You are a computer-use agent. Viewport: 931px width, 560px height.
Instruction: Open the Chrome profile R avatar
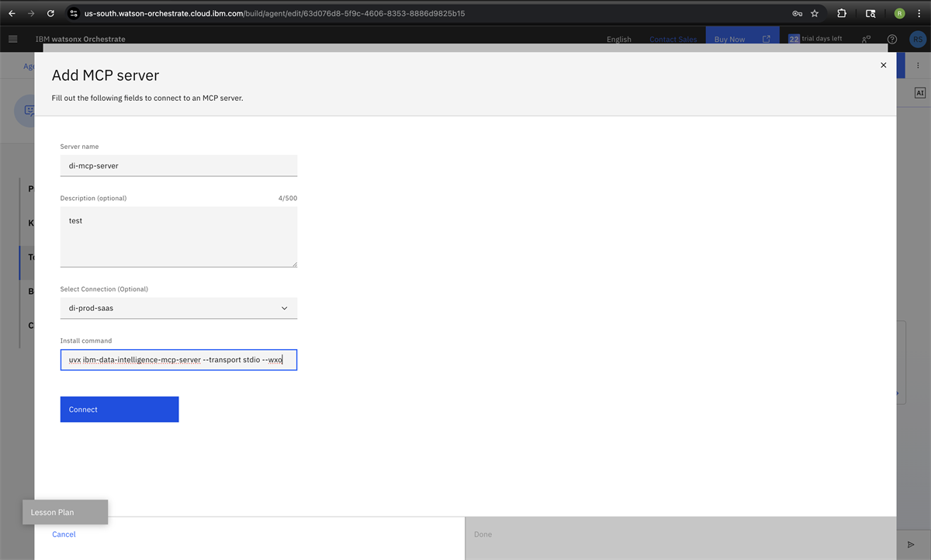click(x=899, y=13)
